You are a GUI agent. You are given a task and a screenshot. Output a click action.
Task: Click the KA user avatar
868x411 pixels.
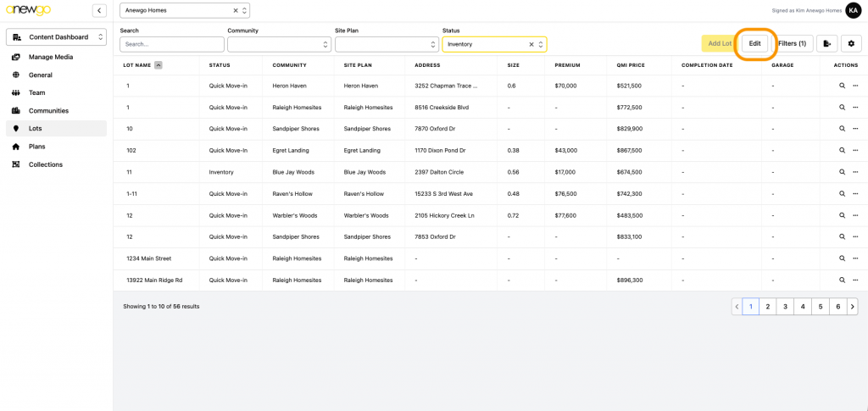(853, 10)
